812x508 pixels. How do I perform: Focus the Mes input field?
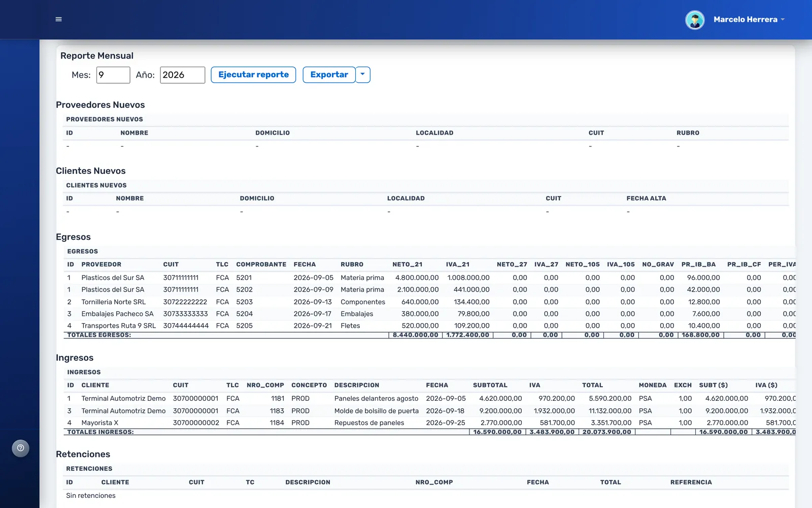tap(113, 75)
